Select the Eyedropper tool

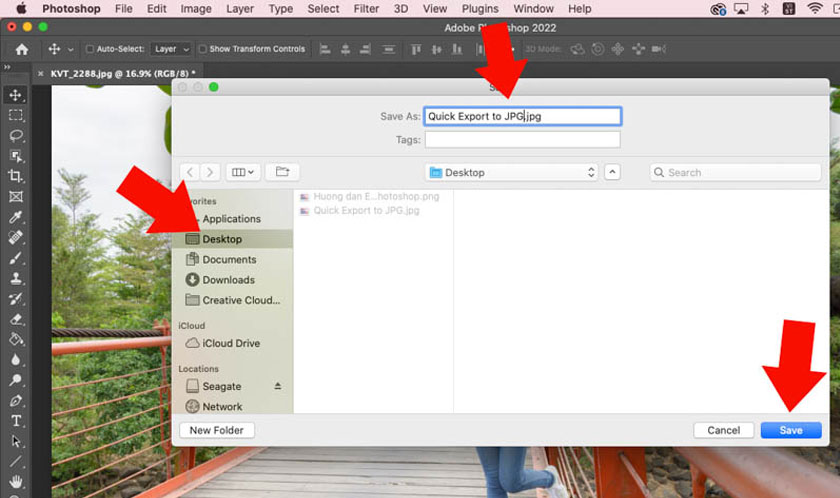point(16,217)
